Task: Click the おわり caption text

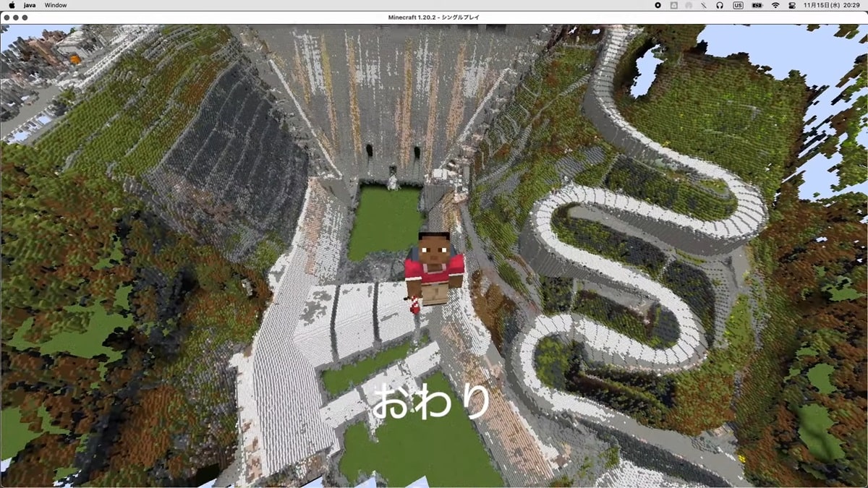Action: tap(432, 401)
